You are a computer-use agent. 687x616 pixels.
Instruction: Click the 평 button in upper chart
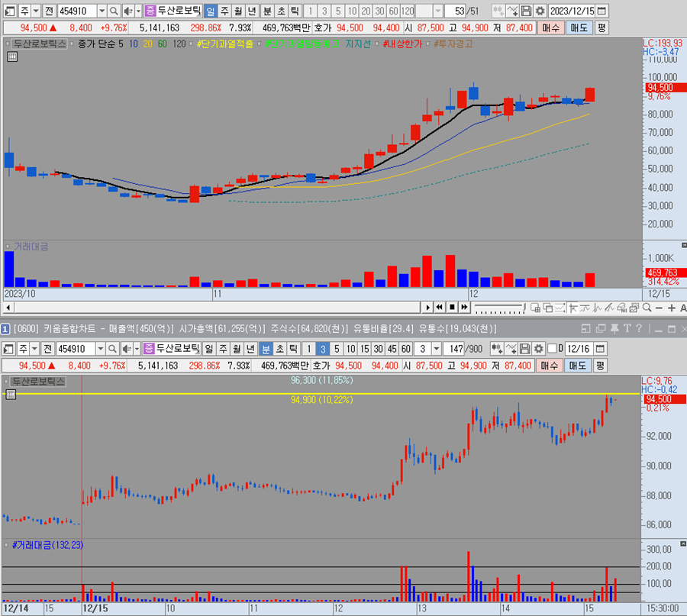pyautogui.click(x=602, y=28)
